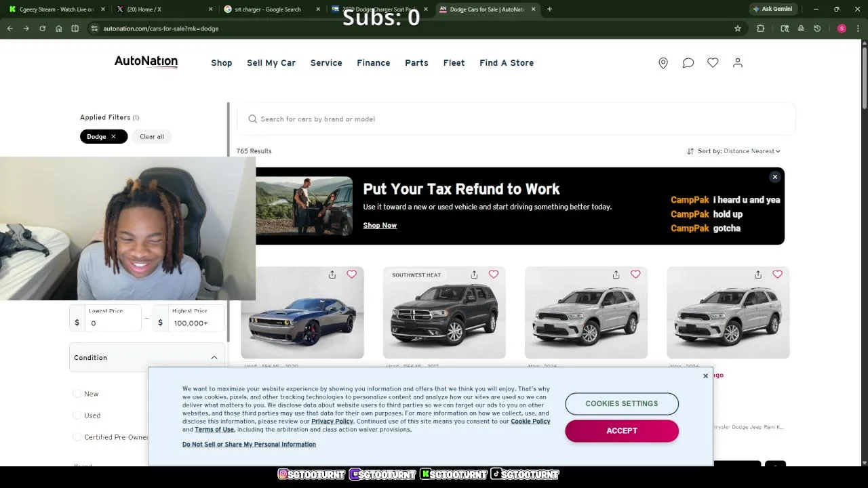Open the browser extensions puzzle icon
Viewport: 868px width, 488px height.
click(x=760, y=28)
